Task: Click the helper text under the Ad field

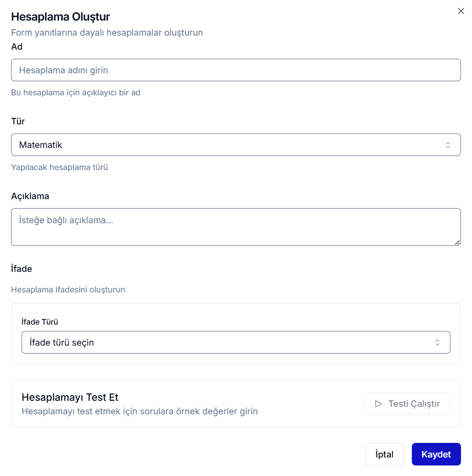Action: point(76,93)
